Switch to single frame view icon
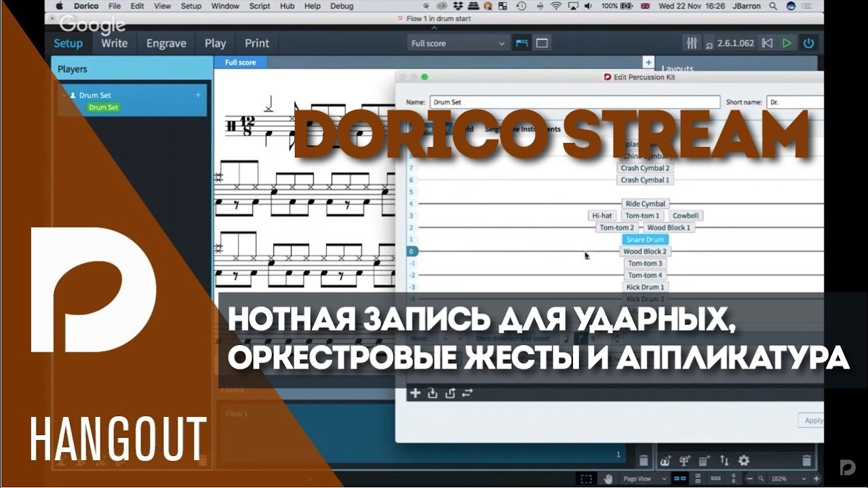 click(542, 43)
